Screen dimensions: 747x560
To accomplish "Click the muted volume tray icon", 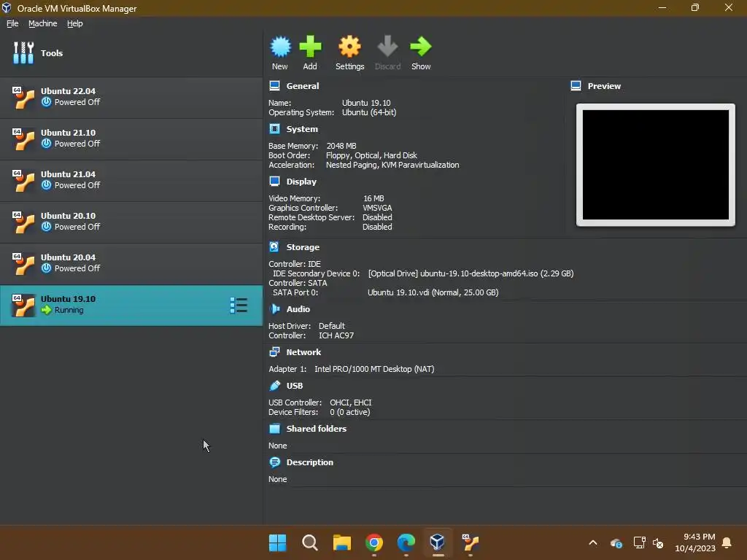I will tap(658, 542).
